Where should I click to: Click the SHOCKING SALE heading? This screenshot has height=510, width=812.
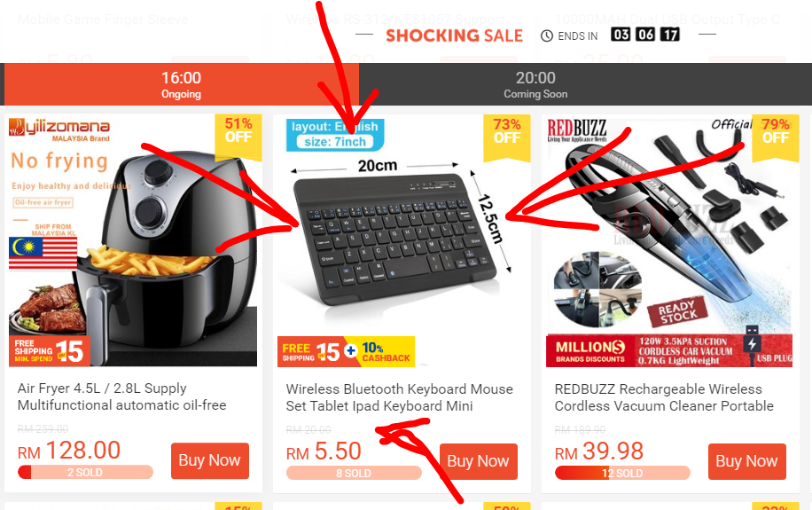point(454,35)
